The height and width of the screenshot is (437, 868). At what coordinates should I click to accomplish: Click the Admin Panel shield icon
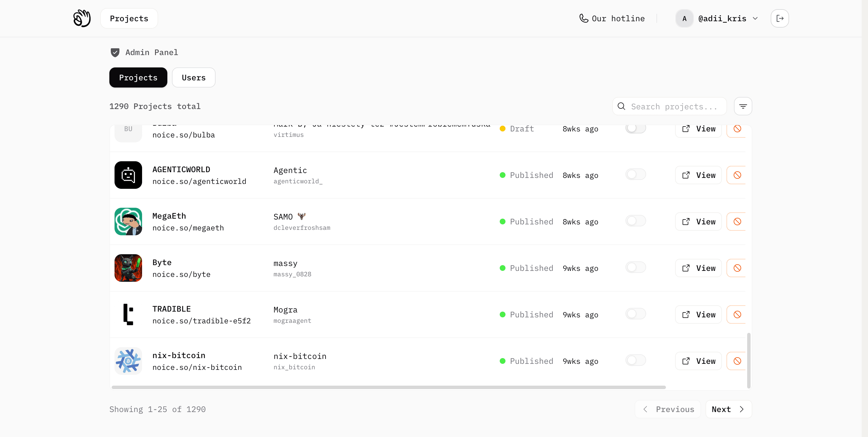pyautogui.click(x=115, y=53)
